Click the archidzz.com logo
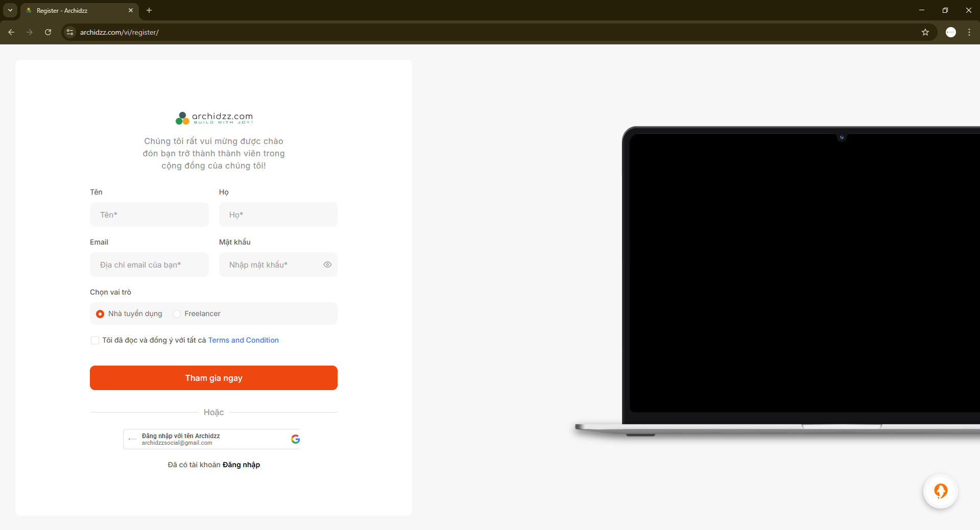 point(214,118)
